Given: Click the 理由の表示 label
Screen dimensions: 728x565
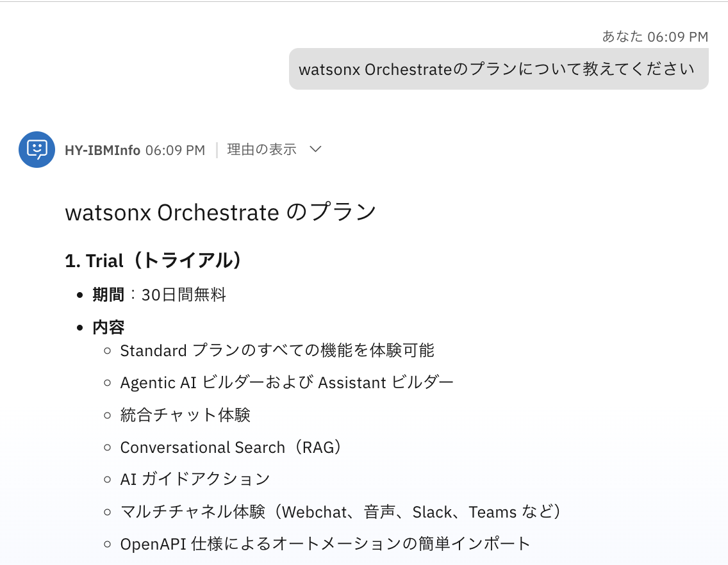Looking at the screenshot, I should [261, 150].
